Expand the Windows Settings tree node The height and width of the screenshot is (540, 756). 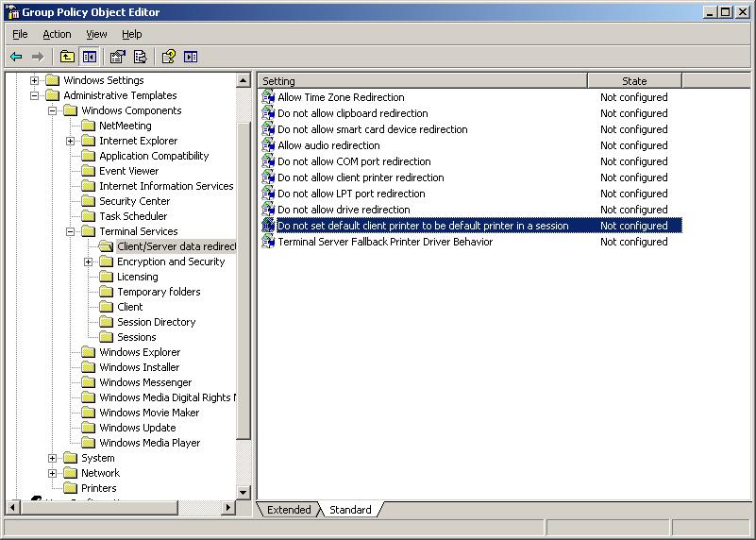click(x=34, y=80)
